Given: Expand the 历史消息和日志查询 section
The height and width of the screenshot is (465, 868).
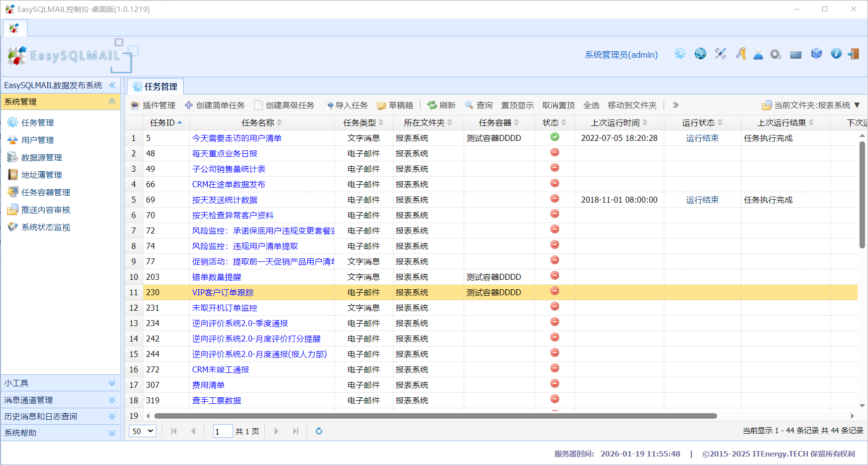Looking at the screenshot, I should [112, 416].
